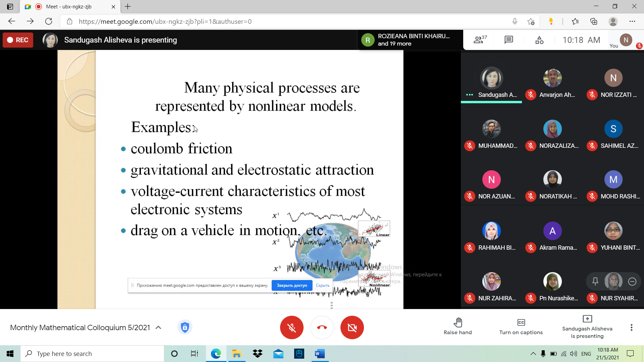The height and width of the screenshot is (362, 644).
Task: Open Windows notification center
Action: click(630, 354)
